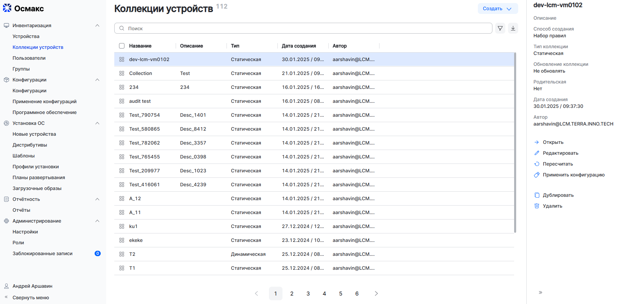This screenshot has width=644, height=304.
Task: Click the table vertical scrollbar
Action: click(x=515, y=142)
